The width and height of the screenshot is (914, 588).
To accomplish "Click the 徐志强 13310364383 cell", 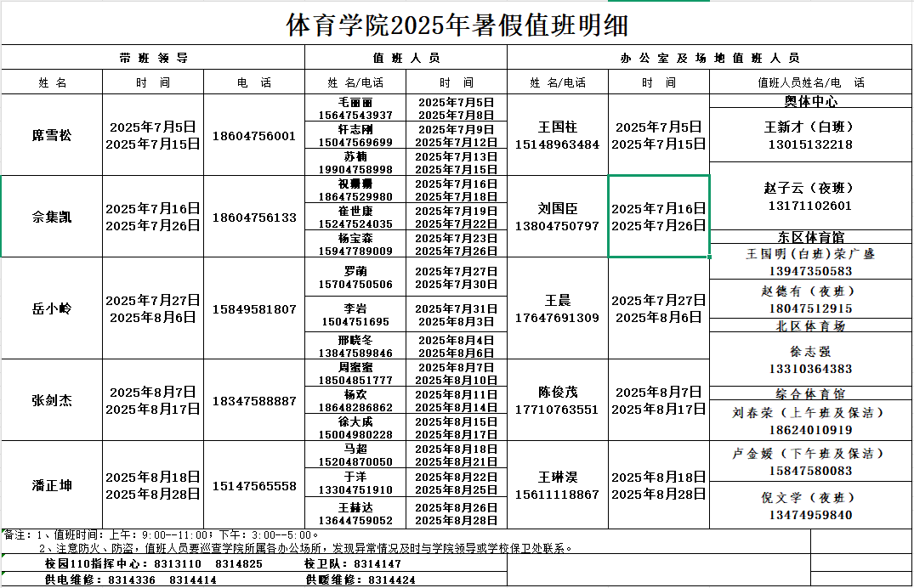I will [809, 359].
